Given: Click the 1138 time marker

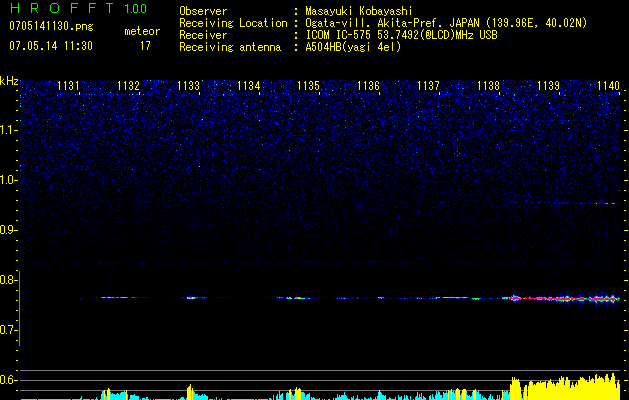Looking at the screenshot, I should 489,86.
